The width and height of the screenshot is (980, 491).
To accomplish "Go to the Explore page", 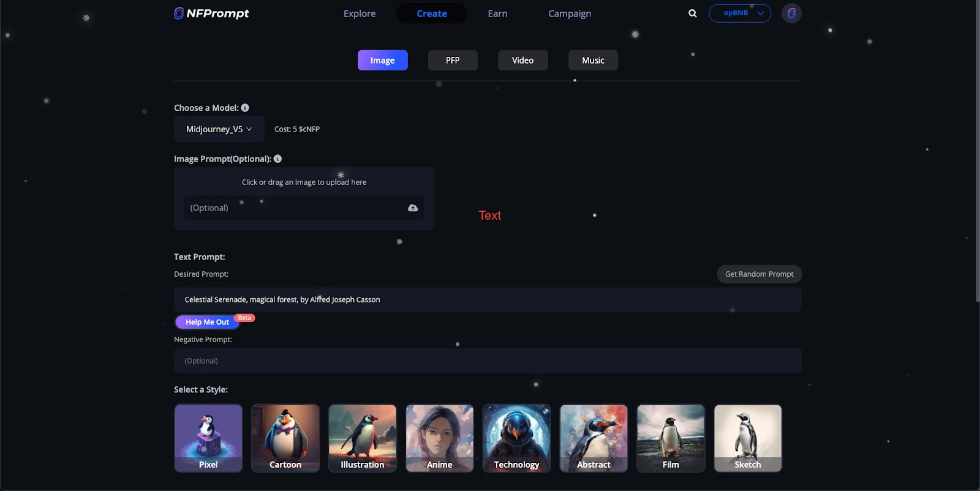I will (x=360, y=13).
